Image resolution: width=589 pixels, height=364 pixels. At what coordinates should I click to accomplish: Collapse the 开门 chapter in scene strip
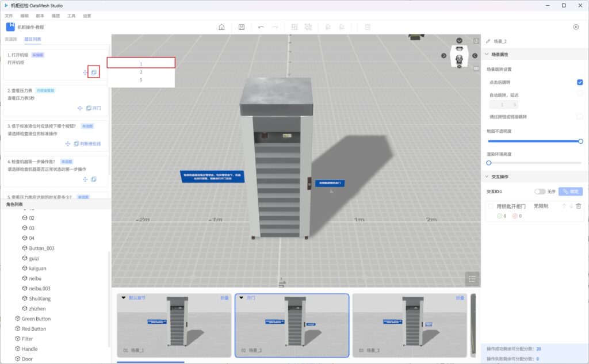tap(242, 298)
